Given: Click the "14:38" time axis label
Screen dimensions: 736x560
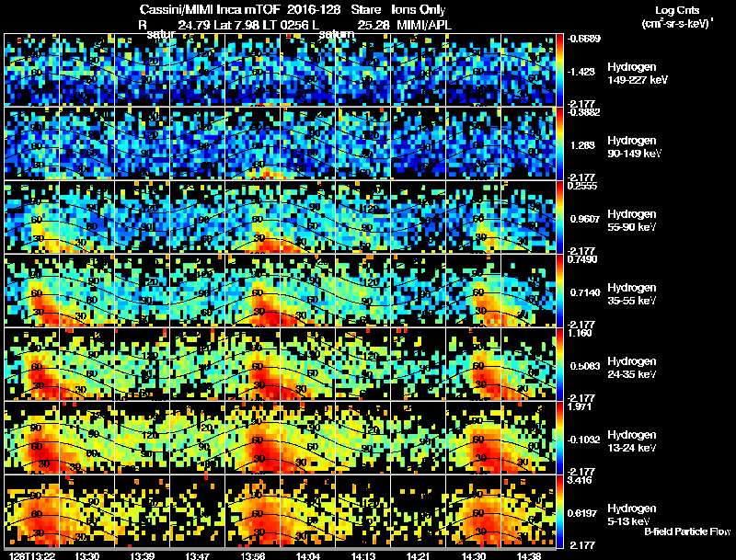Looking at the screenshot, I should pyautogui.click(x=529, y=555).
